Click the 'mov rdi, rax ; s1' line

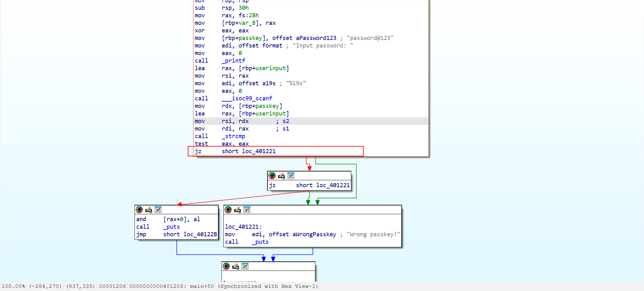pyautogui.click(x=242, y=129)
